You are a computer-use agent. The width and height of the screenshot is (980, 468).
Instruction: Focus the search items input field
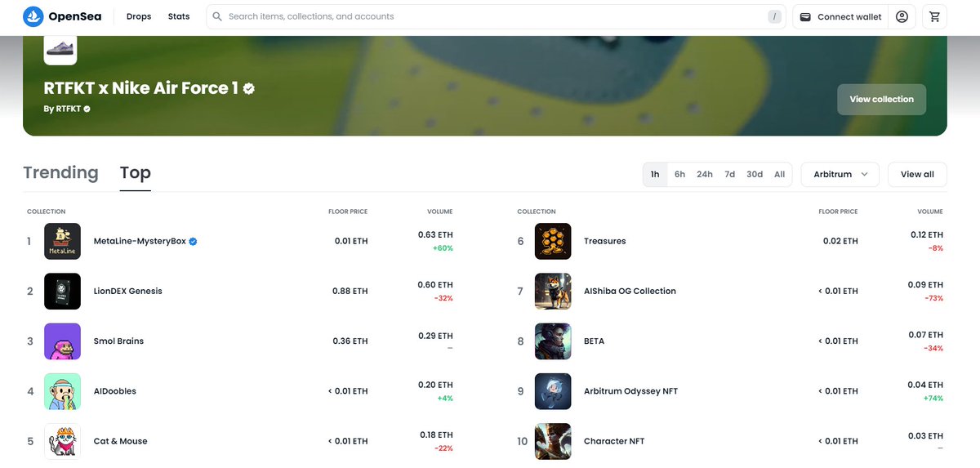496,16
